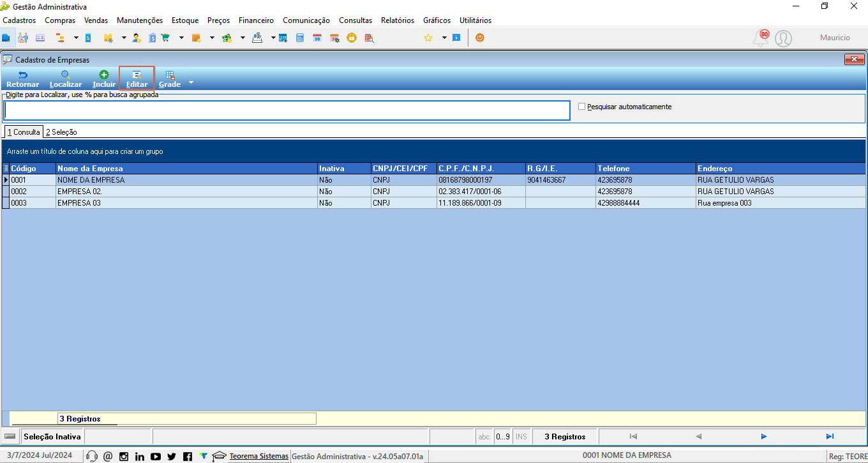
Task: Select the 1 Consulta tab
Action: [24, 132]
